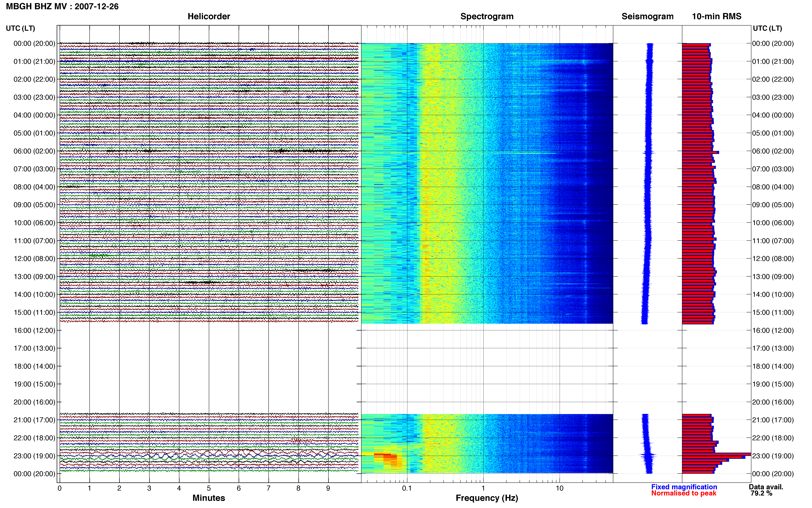Click RMS-side time label '18:00 (14:00)'
The image size is (812, 508).
pos(773,366)
